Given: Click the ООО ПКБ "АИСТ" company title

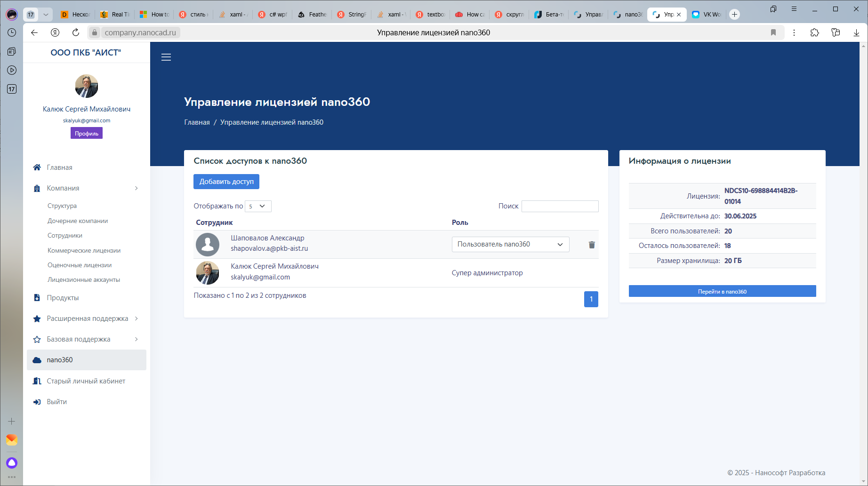Looking at the screenshot, I should [x=86, y=53].
